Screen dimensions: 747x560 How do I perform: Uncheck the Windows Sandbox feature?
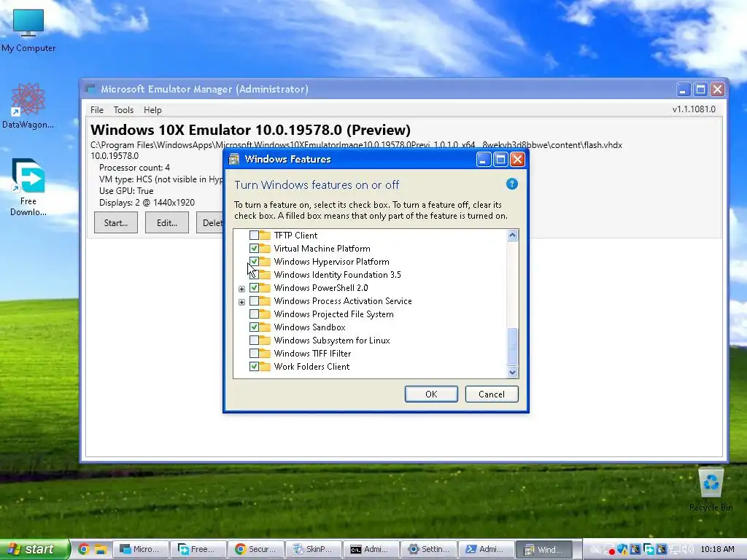[254, 327]
